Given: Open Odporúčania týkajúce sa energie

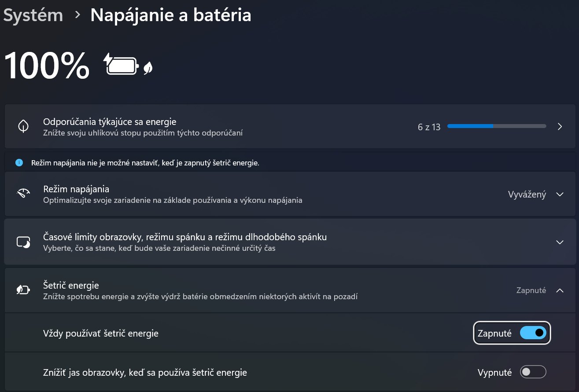Looking at the screenshot, I should coord(110,122).
